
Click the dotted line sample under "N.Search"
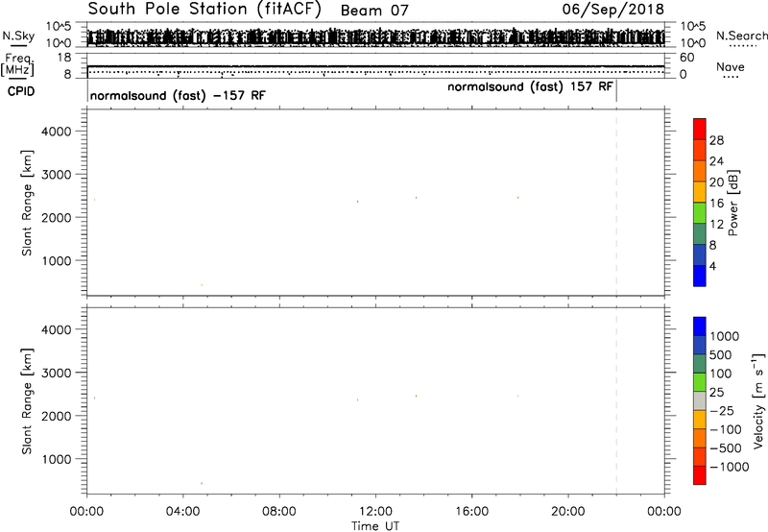click(742, 46)
